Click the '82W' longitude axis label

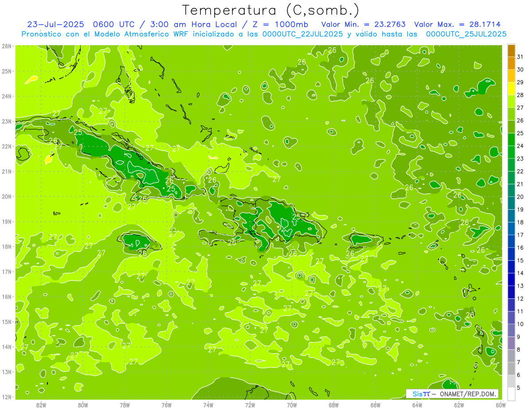click(41, 405)
